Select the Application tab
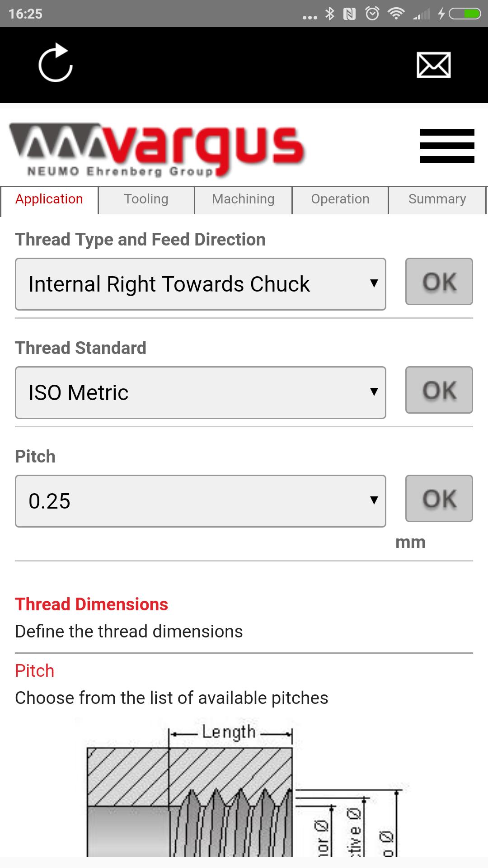The image size is (488, 868). 49,200
